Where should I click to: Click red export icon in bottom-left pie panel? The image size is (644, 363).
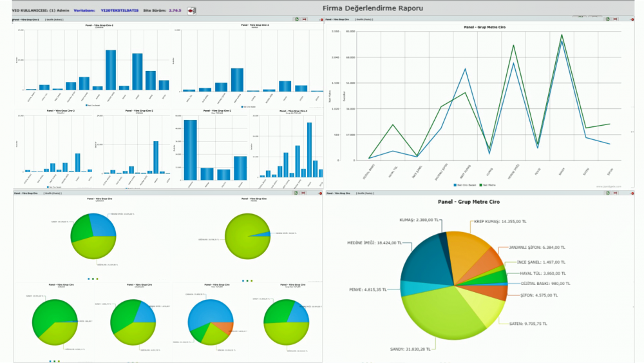303,193
